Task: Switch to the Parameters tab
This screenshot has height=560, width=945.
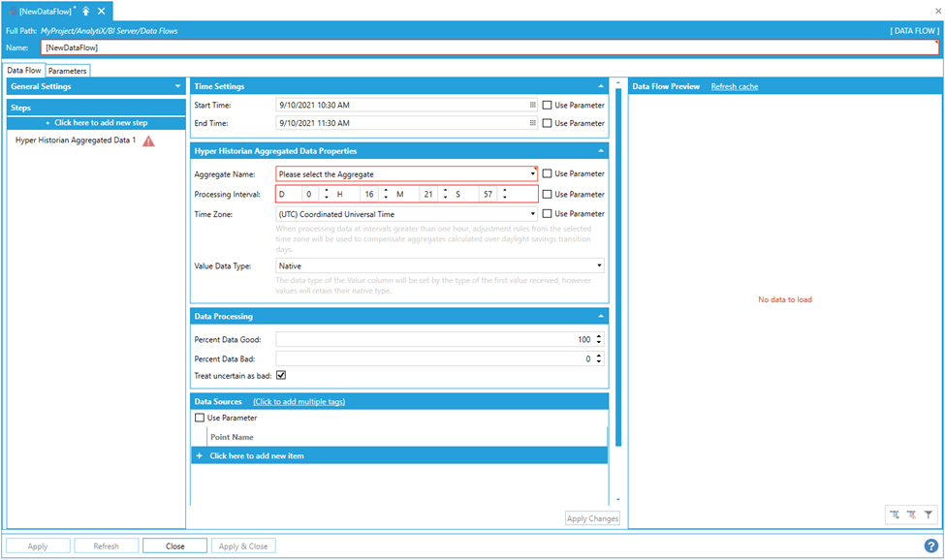Action: pos(67,71)
